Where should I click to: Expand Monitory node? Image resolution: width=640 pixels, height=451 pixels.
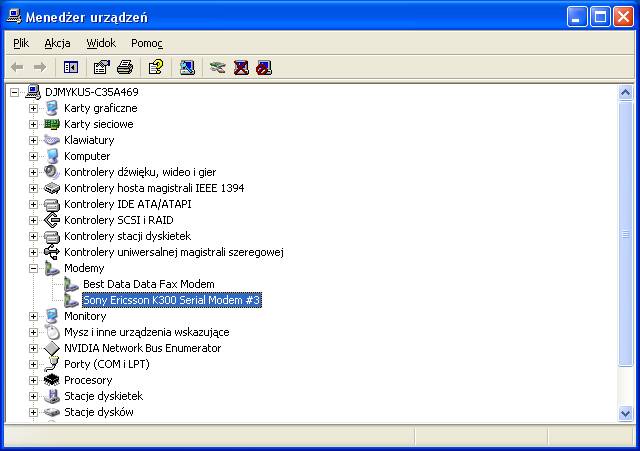pyautogui.click(x=33, y=316)
